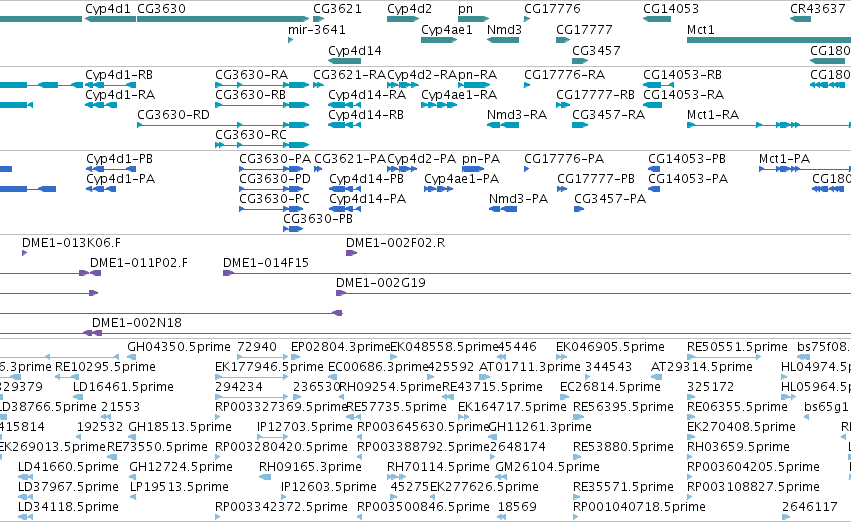Open transcript Cyp4d1-RB

pos(119,75)
